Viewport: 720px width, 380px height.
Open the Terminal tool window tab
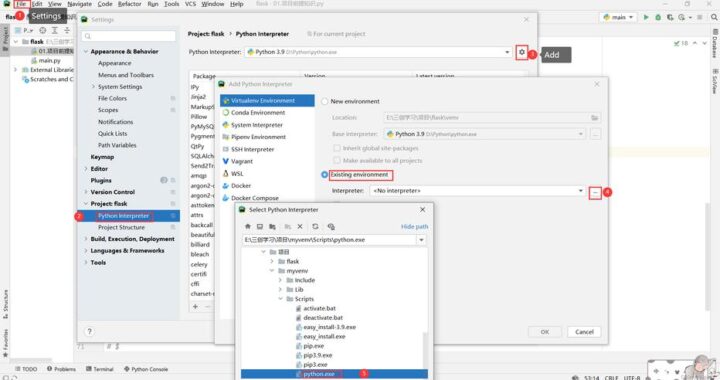click(100, 369)
